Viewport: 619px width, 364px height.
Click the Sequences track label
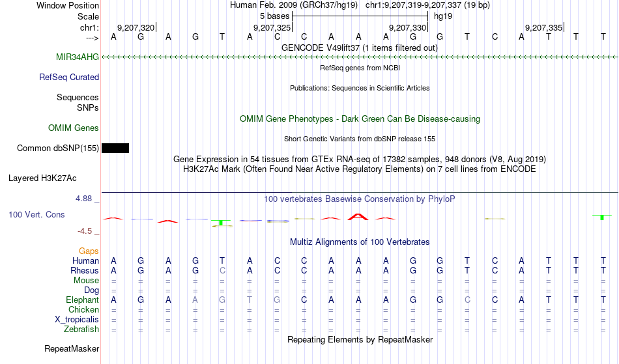pyautogui.click(x=78, y=97)
